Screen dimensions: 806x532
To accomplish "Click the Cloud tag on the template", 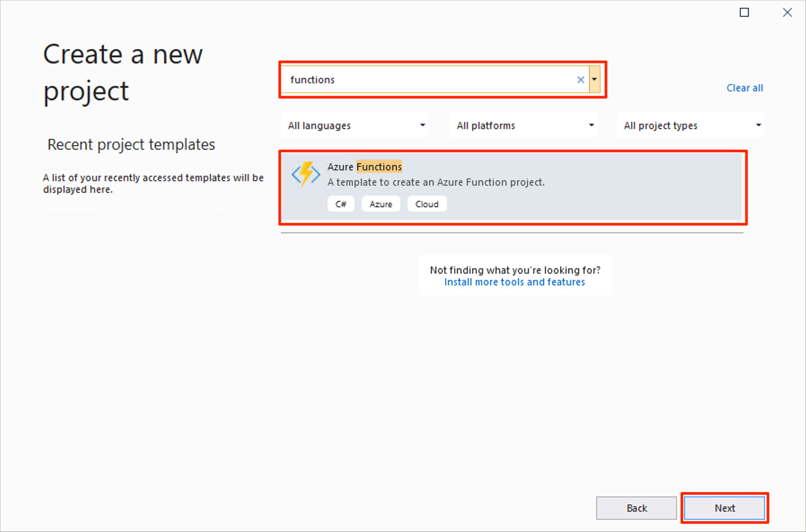I will point(426,204).
